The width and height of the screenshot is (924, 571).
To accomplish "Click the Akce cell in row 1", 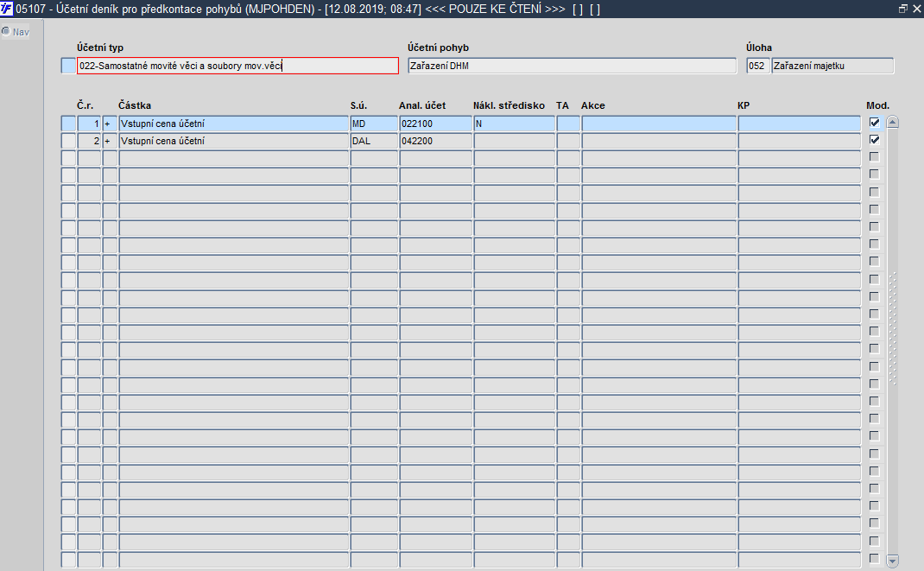I will tap(659, 124).
